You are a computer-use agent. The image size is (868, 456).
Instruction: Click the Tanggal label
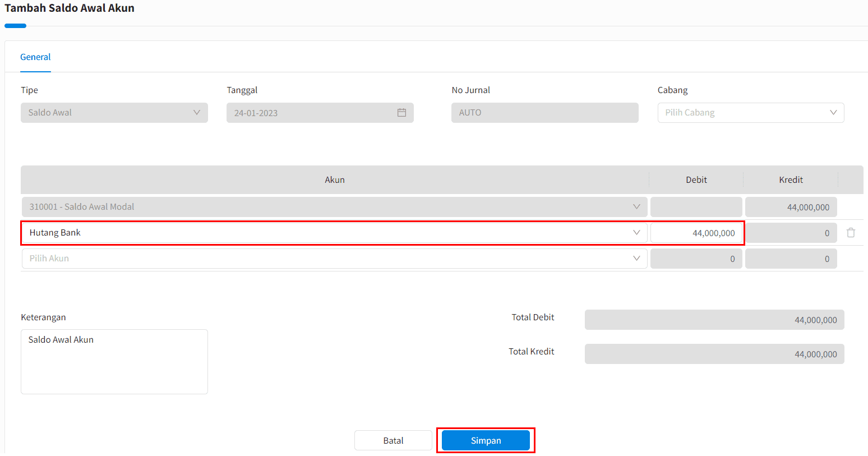pyautogui.click(x=242, y=90)
